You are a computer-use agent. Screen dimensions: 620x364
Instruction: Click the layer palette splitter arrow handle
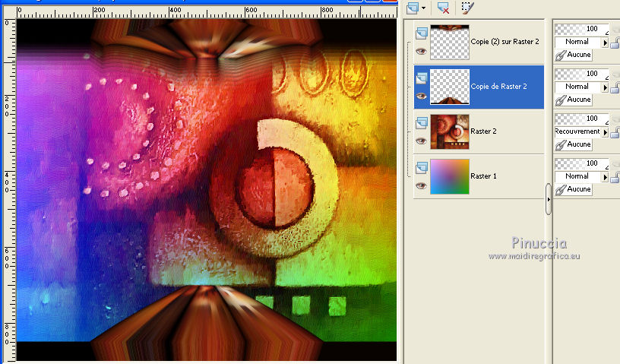pos(549,199)
